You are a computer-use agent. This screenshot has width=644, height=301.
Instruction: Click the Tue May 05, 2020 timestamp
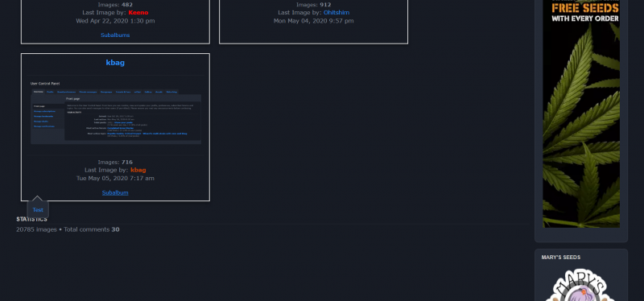pyautogui.click(x=115, y=178)
